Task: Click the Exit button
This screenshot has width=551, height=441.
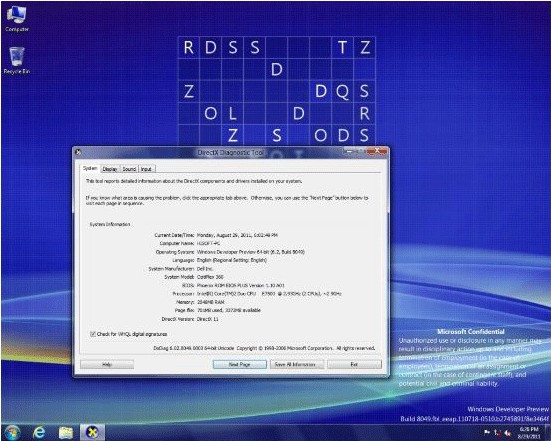Action: pyautogui.click(x=354, y=364)
